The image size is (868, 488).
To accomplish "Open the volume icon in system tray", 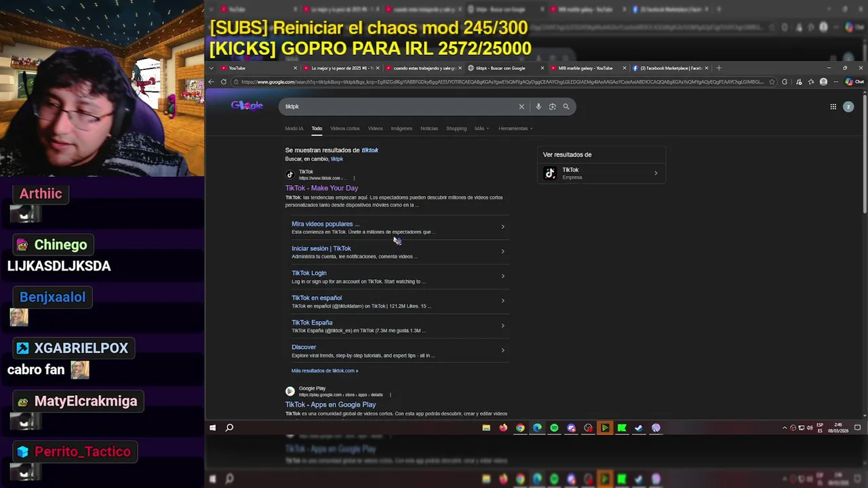I will (x=810, y=428).
